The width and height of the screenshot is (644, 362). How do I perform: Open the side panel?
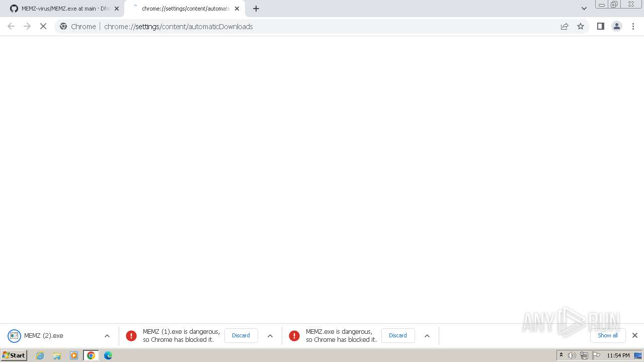(x=600, y=26)
